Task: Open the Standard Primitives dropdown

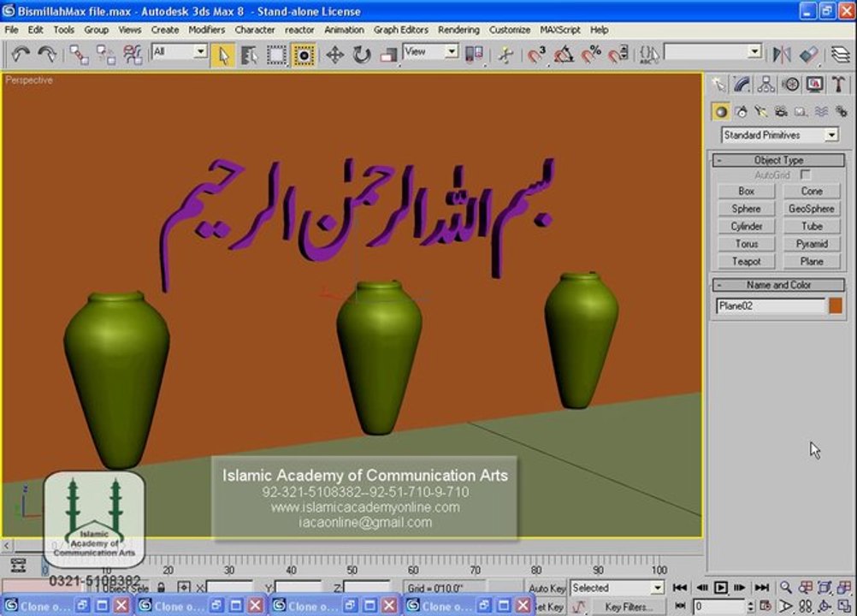Action: click(780, 135)
